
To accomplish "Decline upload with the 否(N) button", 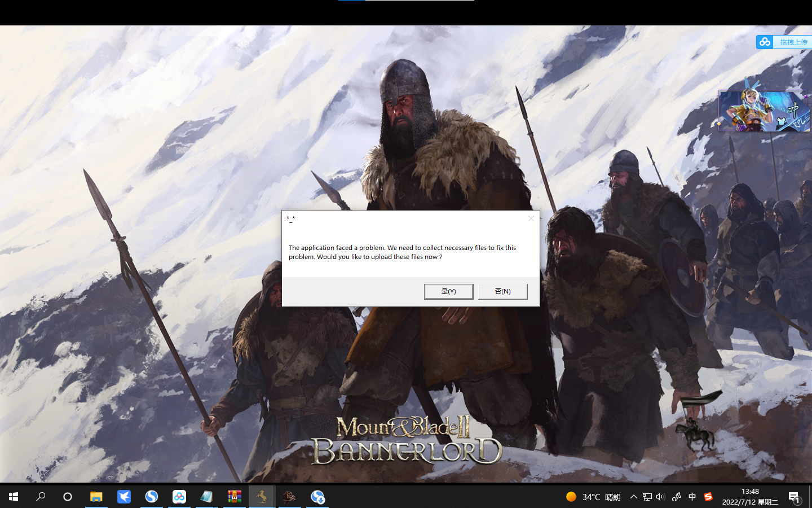I will pos(502,291).
